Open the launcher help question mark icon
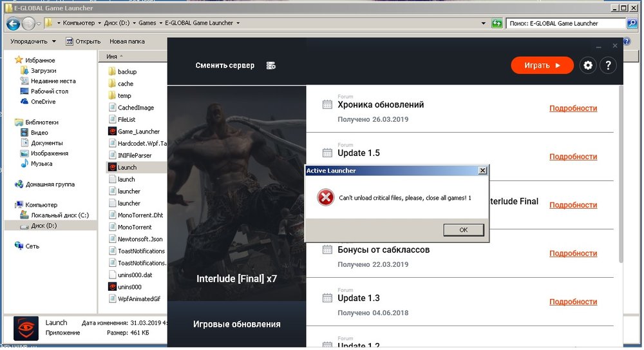This screenshot has width=644, height=350. [x=608, y=65]
